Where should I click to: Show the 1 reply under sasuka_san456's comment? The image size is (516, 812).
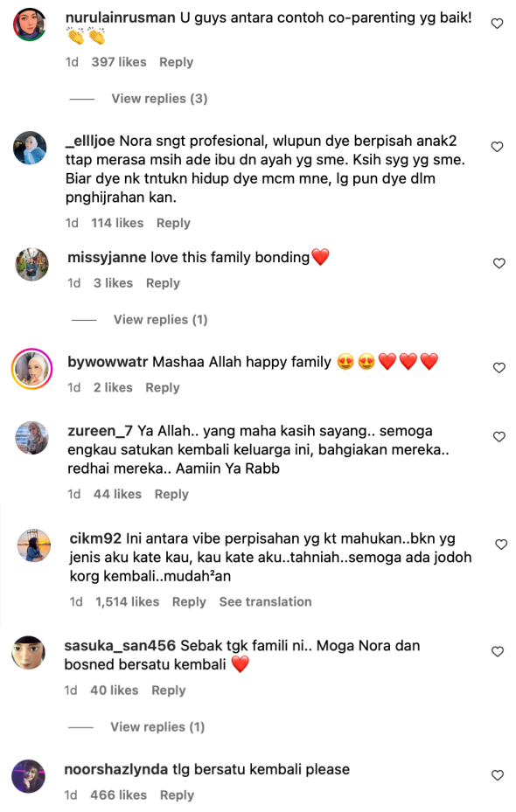pyautogui.click(x=157, y=727)
